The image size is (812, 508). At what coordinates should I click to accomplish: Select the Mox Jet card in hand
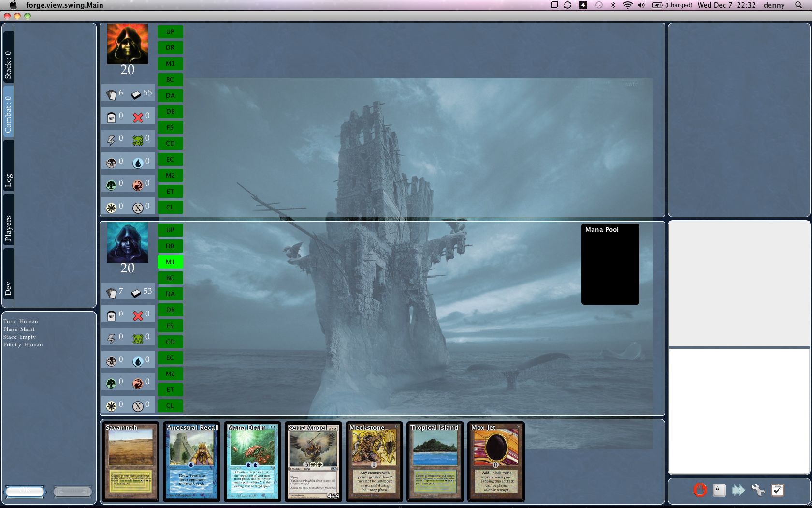click(x=496, y=462)
